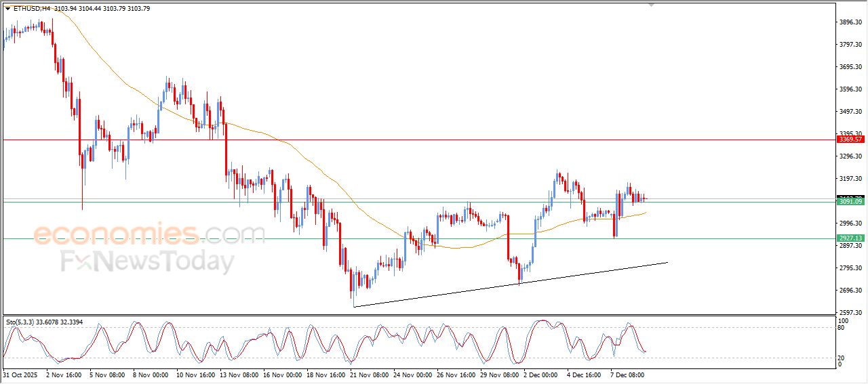The width and height of the screenshot is (868, 384).
Task: Click the chart shift marker on top edge
Action: point(652,5)
